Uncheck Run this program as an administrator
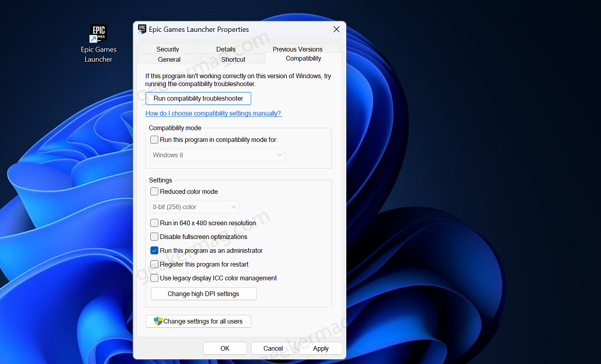 [x=154, y=250]
